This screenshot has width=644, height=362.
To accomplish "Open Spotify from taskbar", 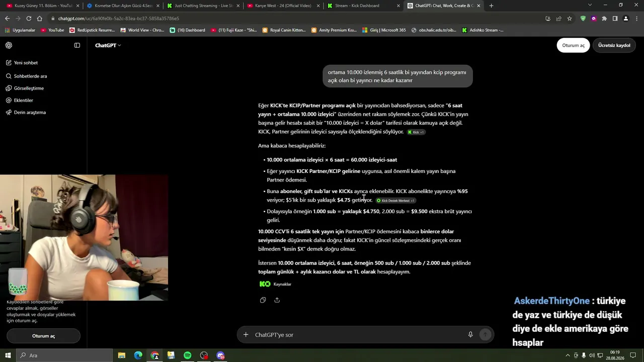I will [x=187, y=355].
